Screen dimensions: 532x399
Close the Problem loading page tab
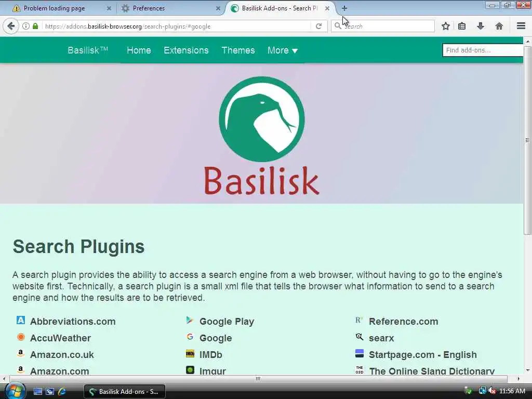coord(109,8)
